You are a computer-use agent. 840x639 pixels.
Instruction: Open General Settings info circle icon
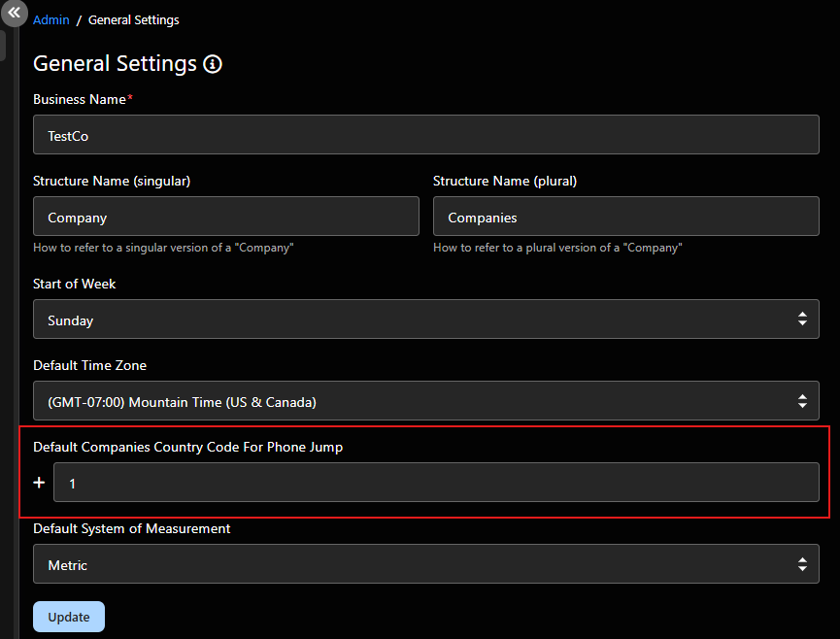tap(213, 64)
